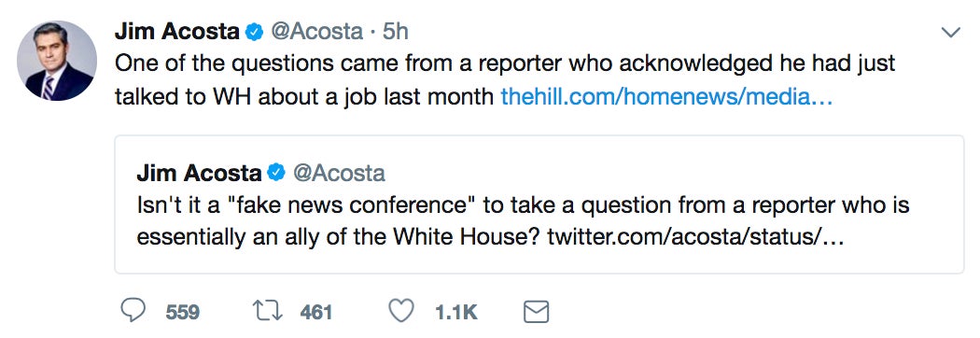Retweet using the retweet arrows icon

pos(268,311)
